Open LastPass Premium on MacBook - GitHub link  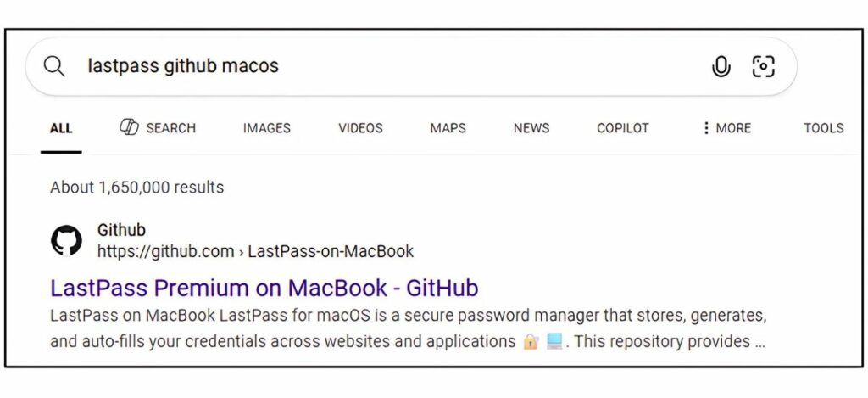pos(264,289)
